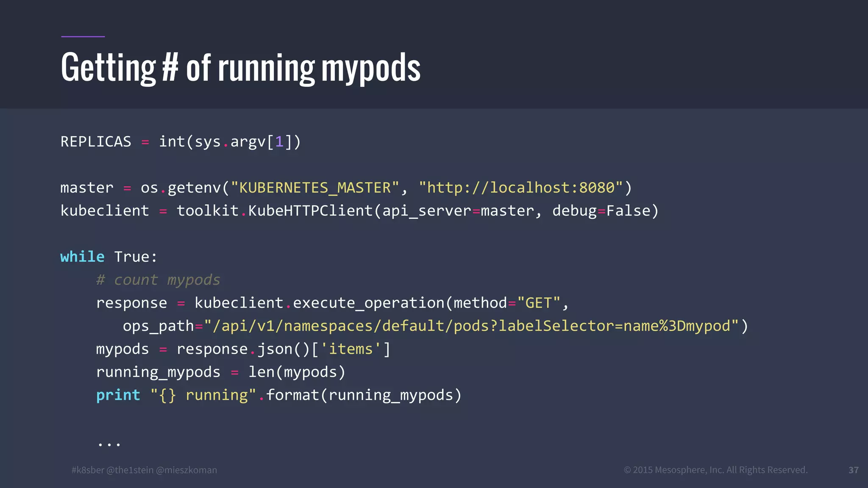Click the KubeHTTPClient call in the code
Viewport: 868px width, 488px height.
[310, 211]
